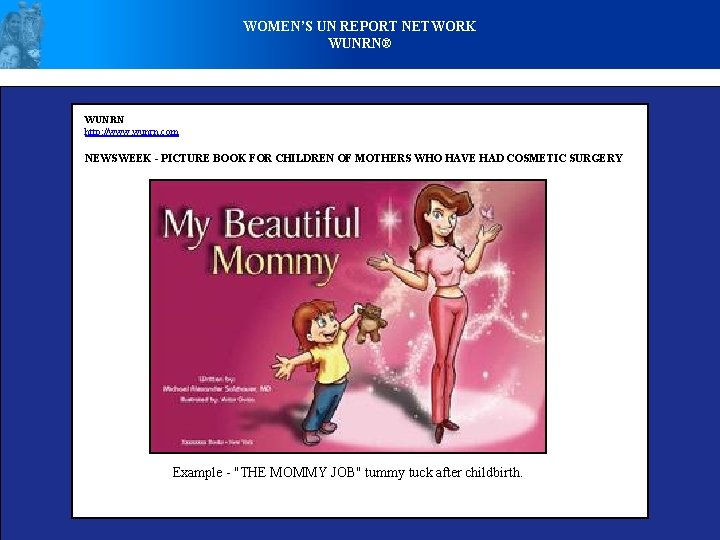Click the bold 'WUNRN' label above link
The width and height of the screenshot is (720, 540).
point(104,119)
